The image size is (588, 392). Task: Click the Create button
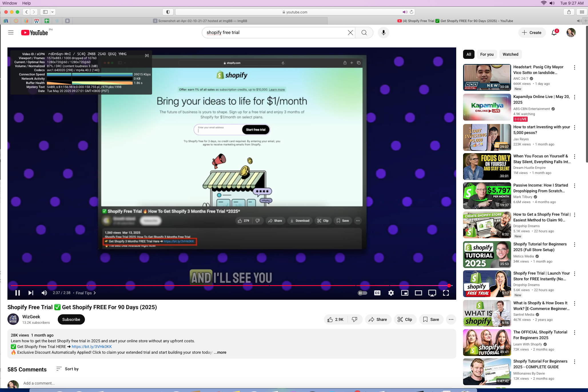tap(532, 33)
